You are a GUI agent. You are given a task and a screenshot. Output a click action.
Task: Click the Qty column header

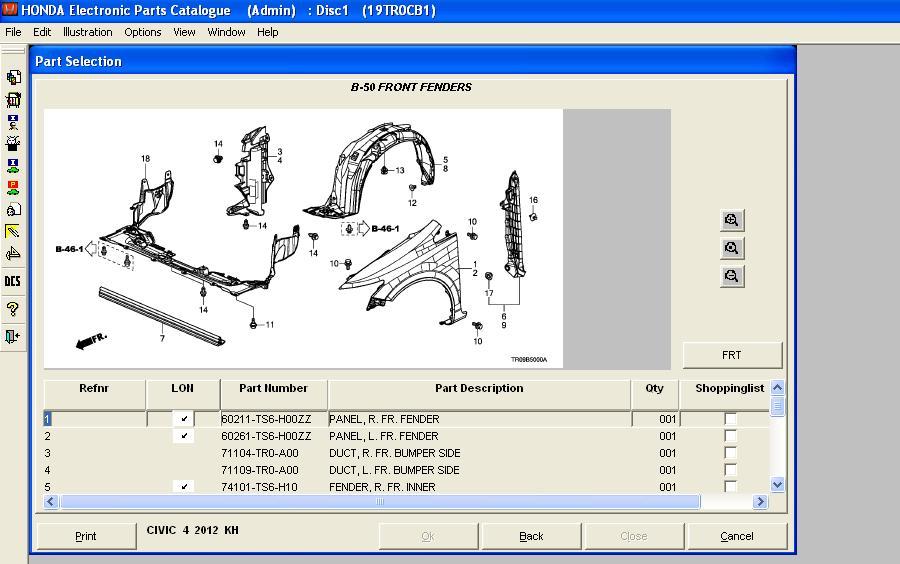pyautogui.click(x=654, y=394)
